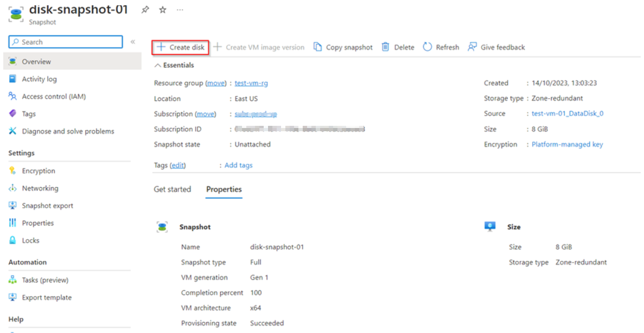Click the Locks padlock icon

tap(12, 240)
